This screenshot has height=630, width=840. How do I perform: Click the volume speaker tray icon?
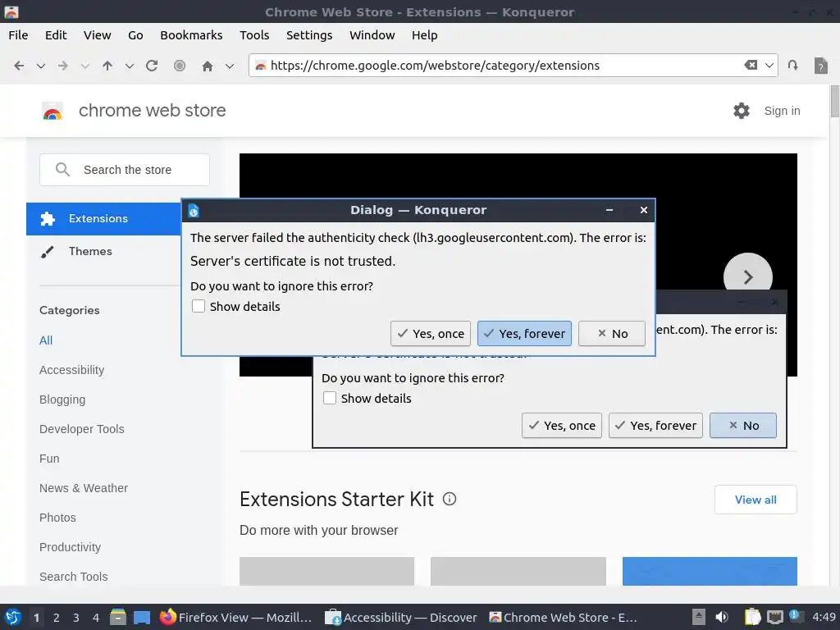(x=722, y=617)
